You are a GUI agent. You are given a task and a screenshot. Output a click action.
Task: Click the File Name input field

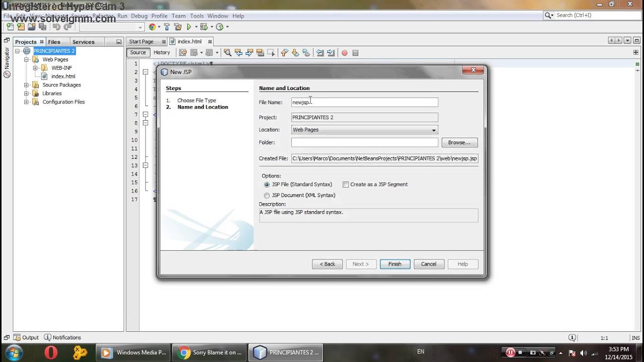click(x=364, y=102)
